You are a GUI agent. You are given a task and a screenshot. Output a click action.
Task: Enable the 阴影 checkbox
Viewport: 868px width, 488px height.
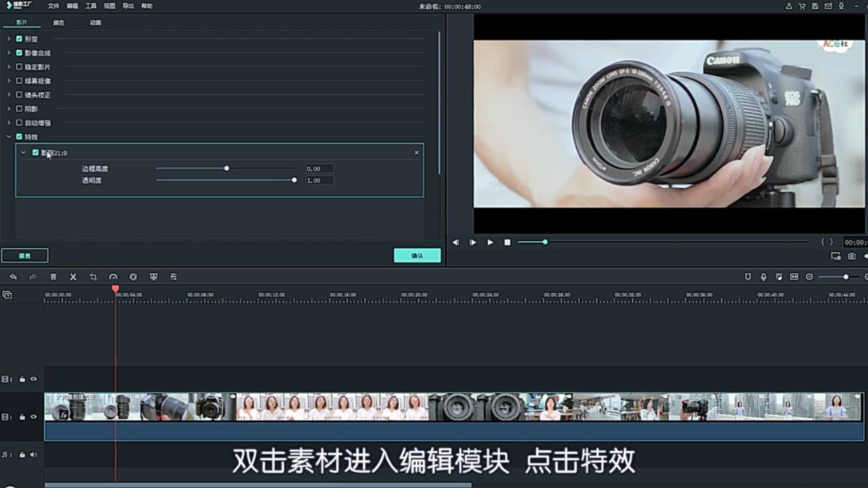19,108
